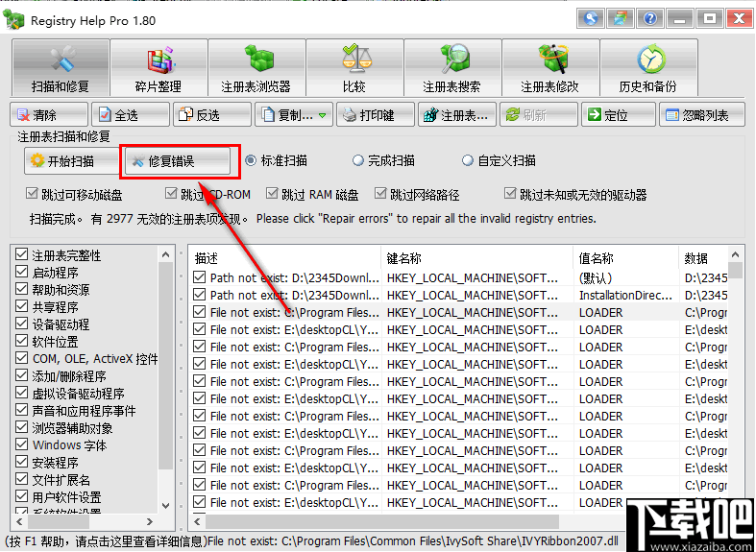Click the Registry Help Pro app icon
Viewport: 756px width, 552px height.
13,20
